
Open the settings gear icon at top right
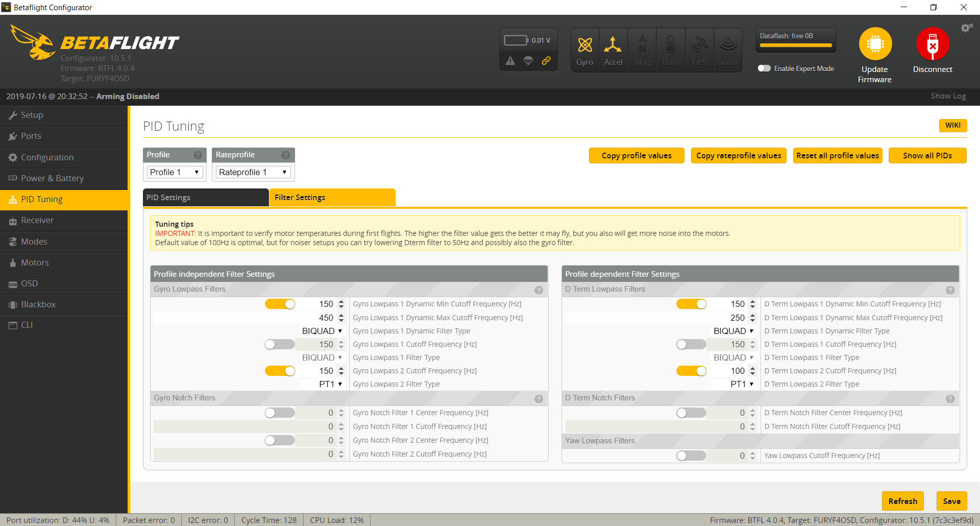coord(966,28)
